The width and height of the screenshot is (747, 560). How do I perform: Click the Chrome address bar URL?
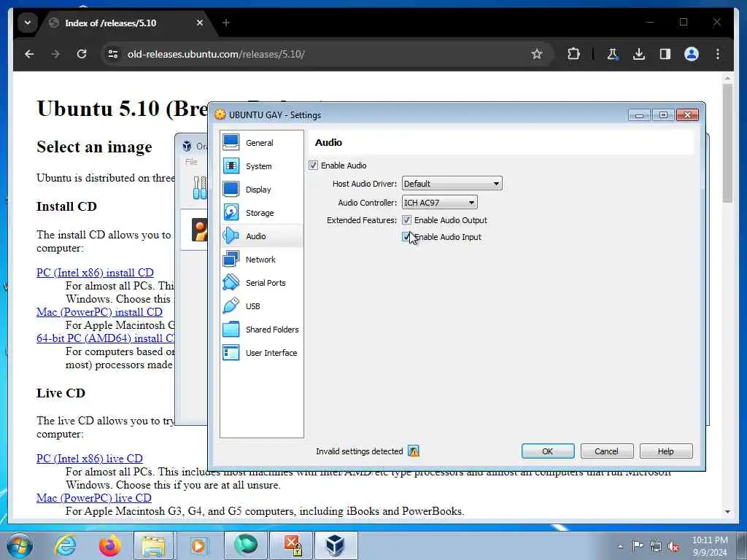pos(216,54)
